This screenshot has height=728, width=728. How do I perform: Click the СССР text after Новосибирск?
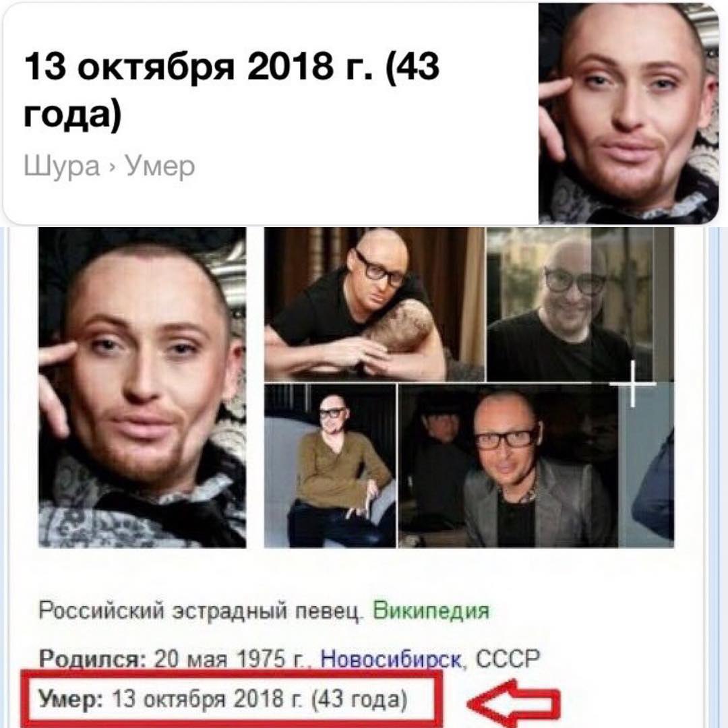508,659
